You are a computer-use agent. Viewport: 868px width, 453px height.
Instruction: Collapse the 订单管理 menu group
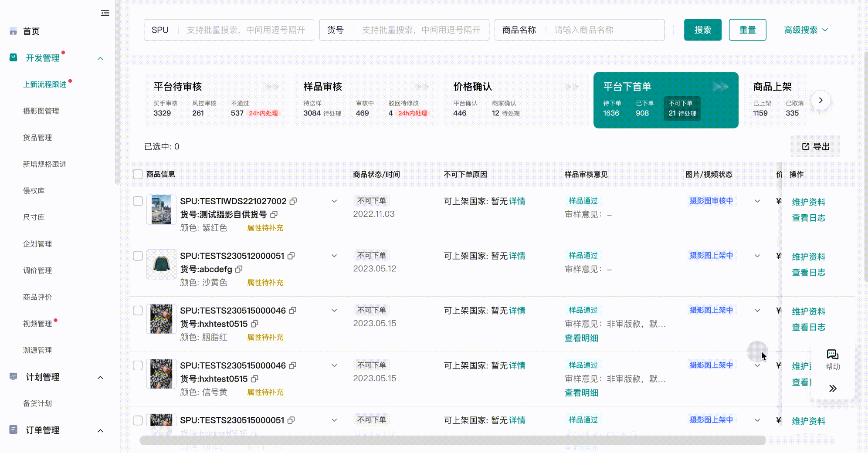click(100, 431)
